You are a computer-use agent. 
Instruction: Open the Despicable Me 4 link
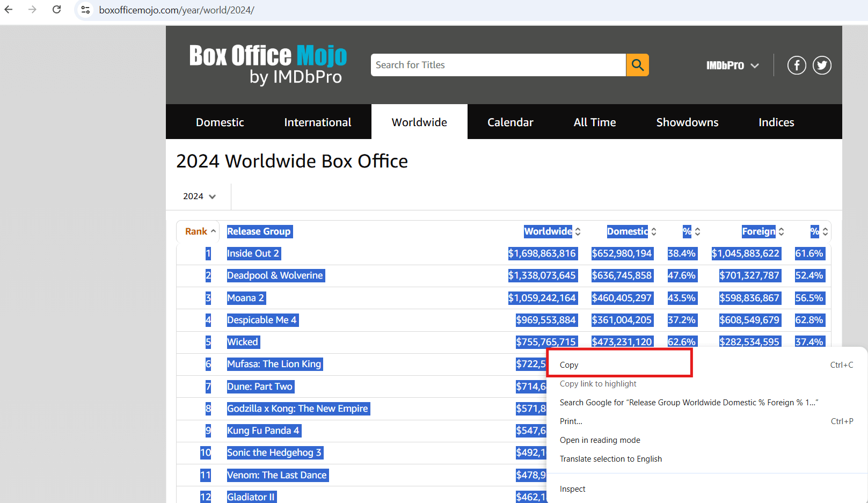pos(262,320)
